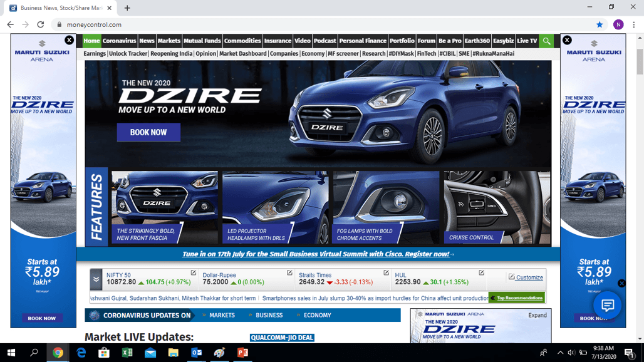644x362 pixels.
Task: Go back to previous page
Action: click(x=10, y=24)
